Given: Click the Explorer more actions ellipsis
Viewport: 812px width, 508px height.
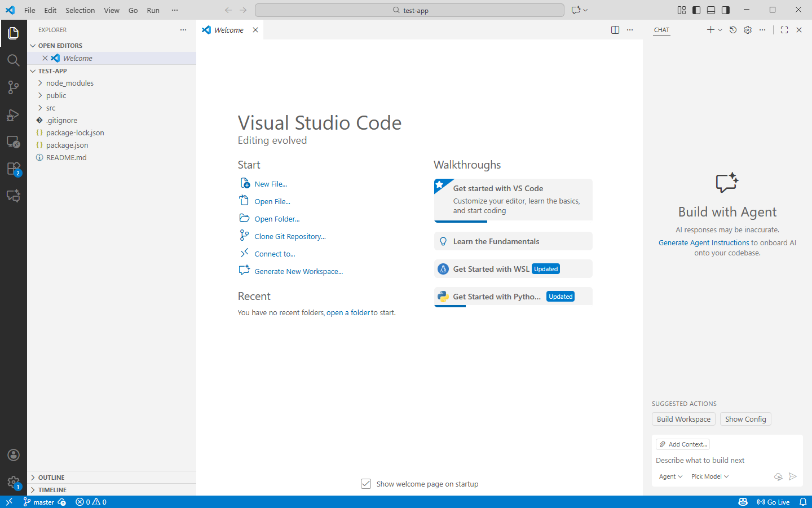Looking at the screenshot, I should pos(183,30).
